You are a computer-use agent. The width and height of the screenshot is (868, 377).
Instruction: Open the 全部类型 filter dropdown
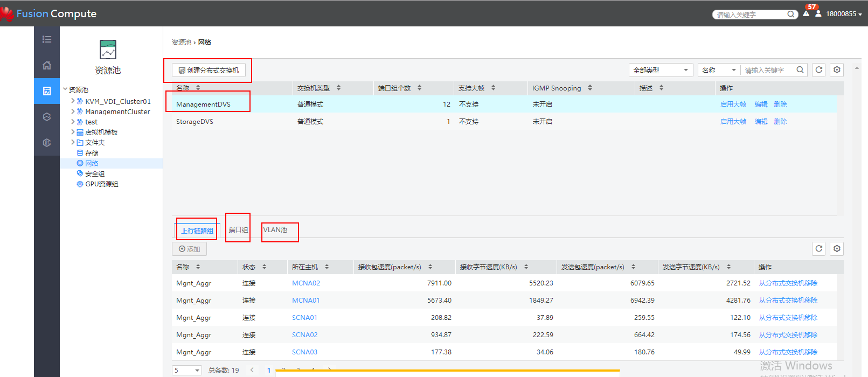661,70
